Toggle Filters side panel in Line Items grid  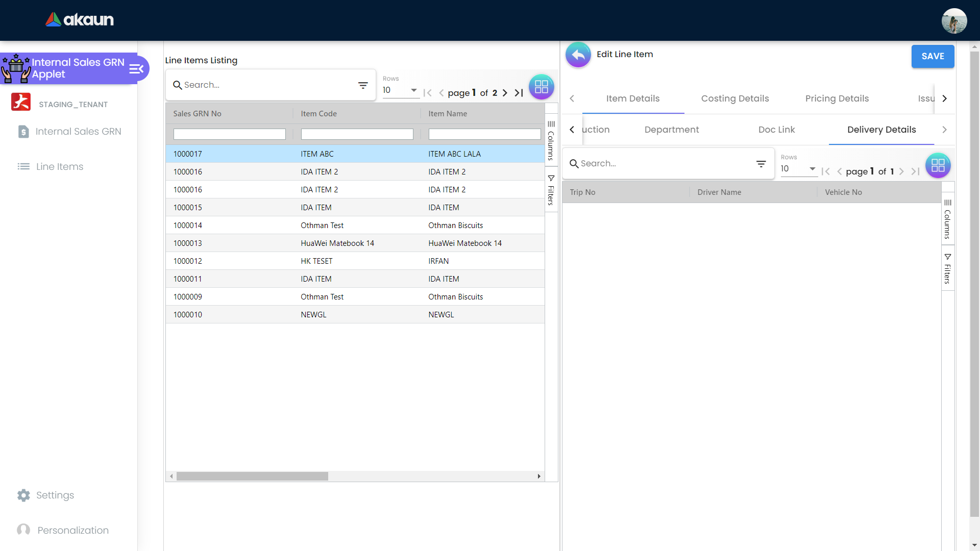[551, 190]
